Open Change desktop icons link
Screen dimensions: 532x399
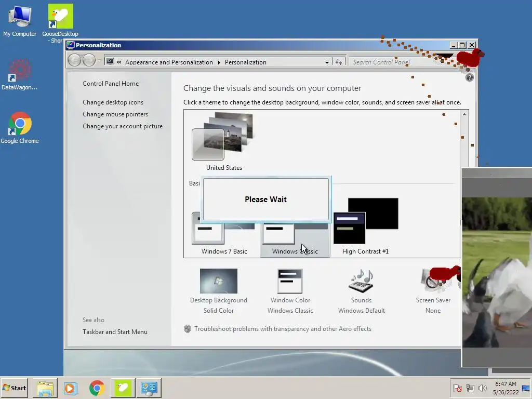coord(113,102)
